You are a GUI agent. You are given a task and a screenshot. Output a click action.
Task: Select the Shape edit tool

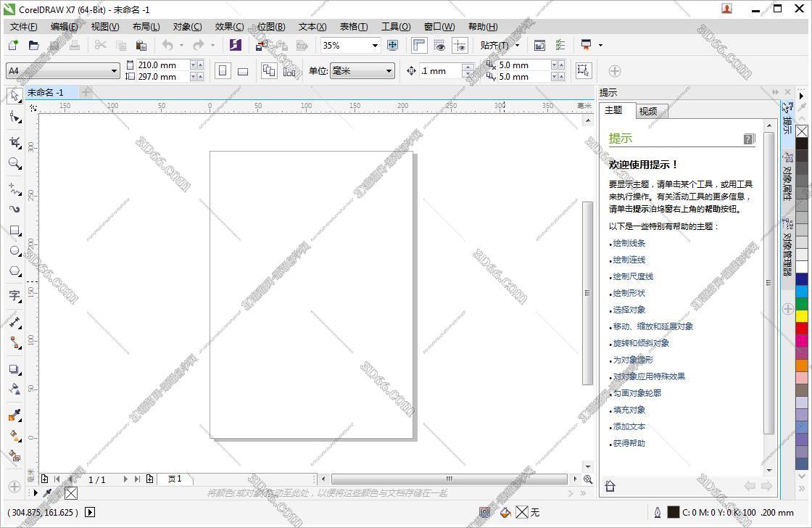[x=14, y=117]
